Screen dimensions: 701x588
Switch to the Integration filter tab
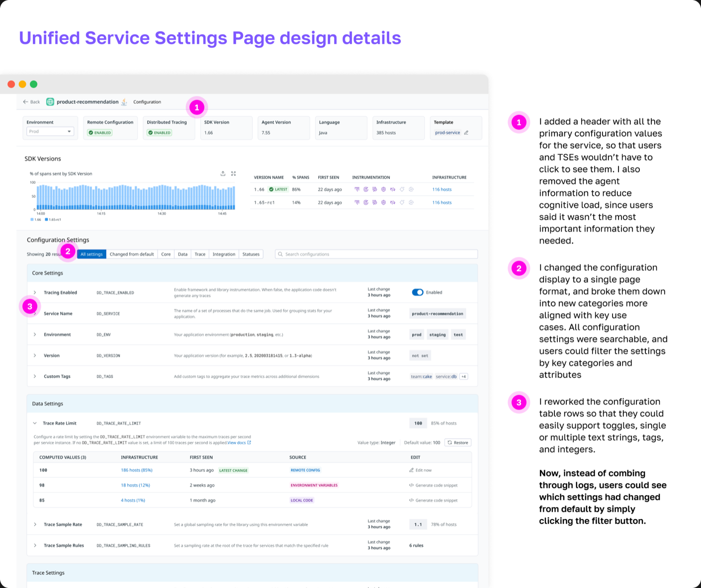[224, 254]
